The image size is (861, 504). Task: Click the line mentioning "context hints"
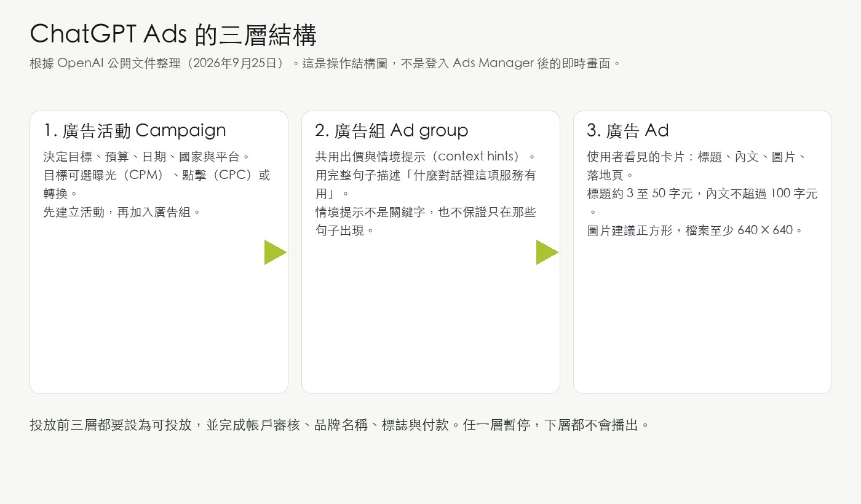[427, 157]
